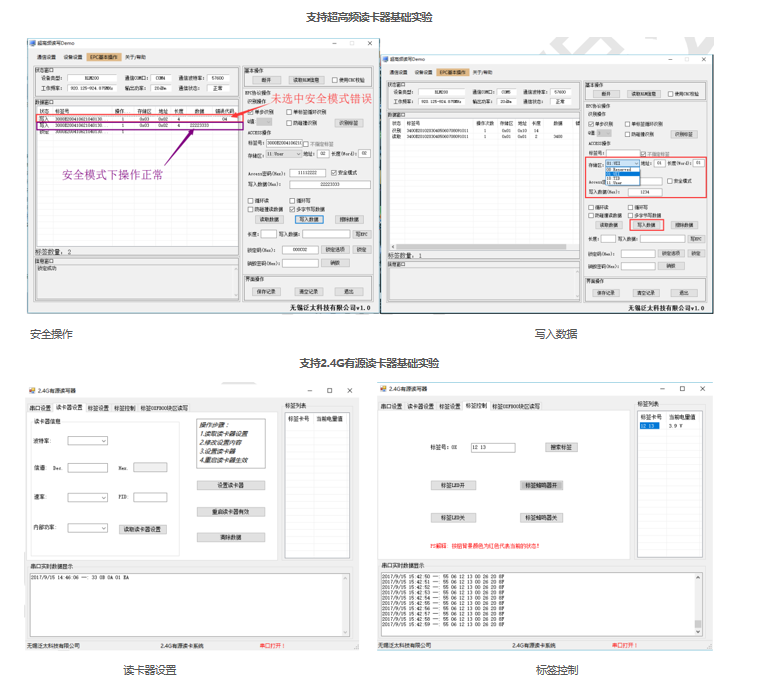
Task: Choose the 11 User option in the open 存储区 list
Action: [x=615, y=182]
